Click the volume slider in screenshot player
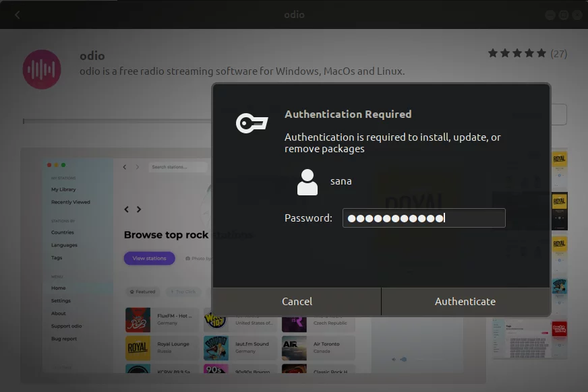This screenshot has width=588, height=392. coord(403,360)
